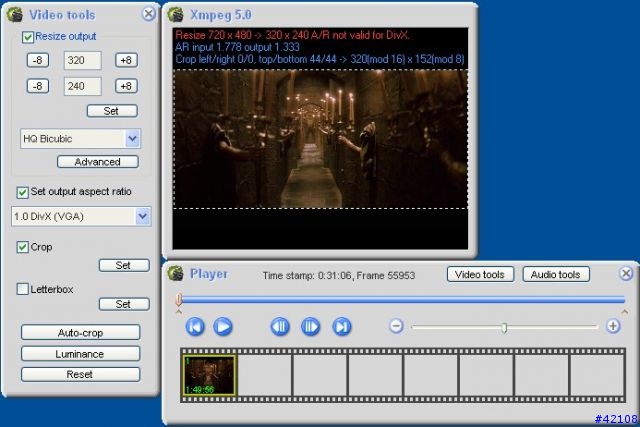The height and width of the screenshot is (427, 640).
Task: Click the Set button under Crop
Action: coord(124,265)
